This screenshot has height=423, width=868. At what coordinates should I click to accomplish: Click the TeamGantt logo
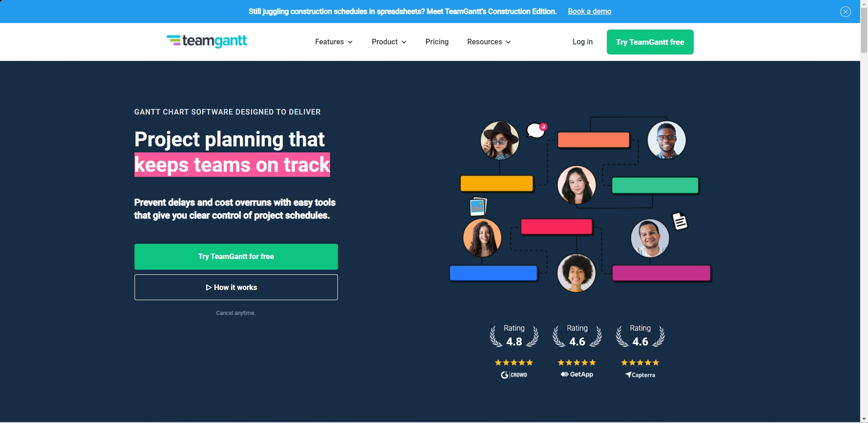click(x=207, y=41)
